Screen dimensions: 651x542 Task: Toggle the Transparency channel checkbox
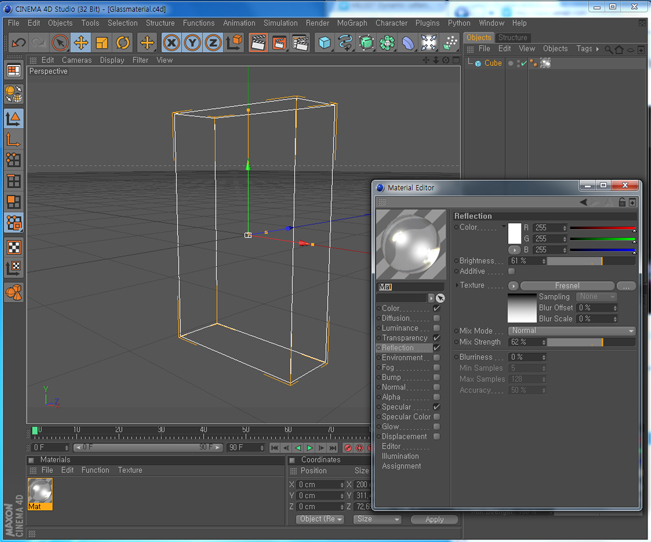pyautogui.click(x=436, y=338)
